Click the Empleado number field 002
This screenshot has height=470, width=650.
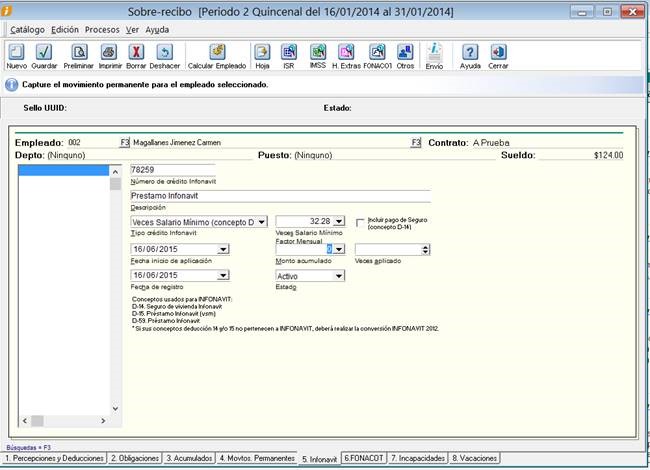pyautogui.click(x=94, y=143)
